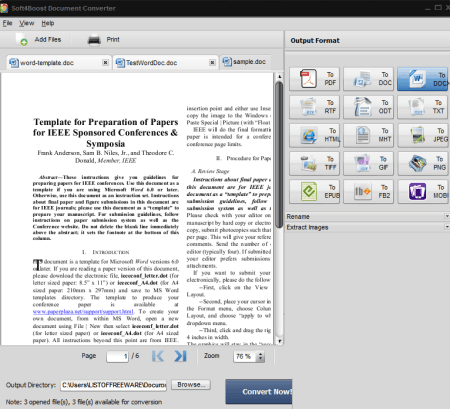Click the 'Output Format' panel header
Screen dimensions: 450x409
coord(315,41)
